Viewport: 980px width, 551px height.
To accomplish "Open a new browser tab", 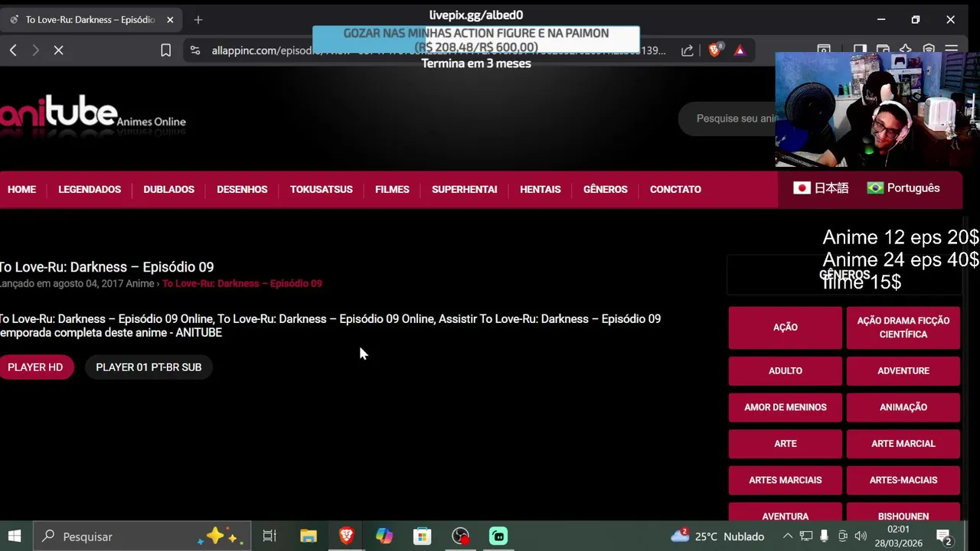I will 198,20.
